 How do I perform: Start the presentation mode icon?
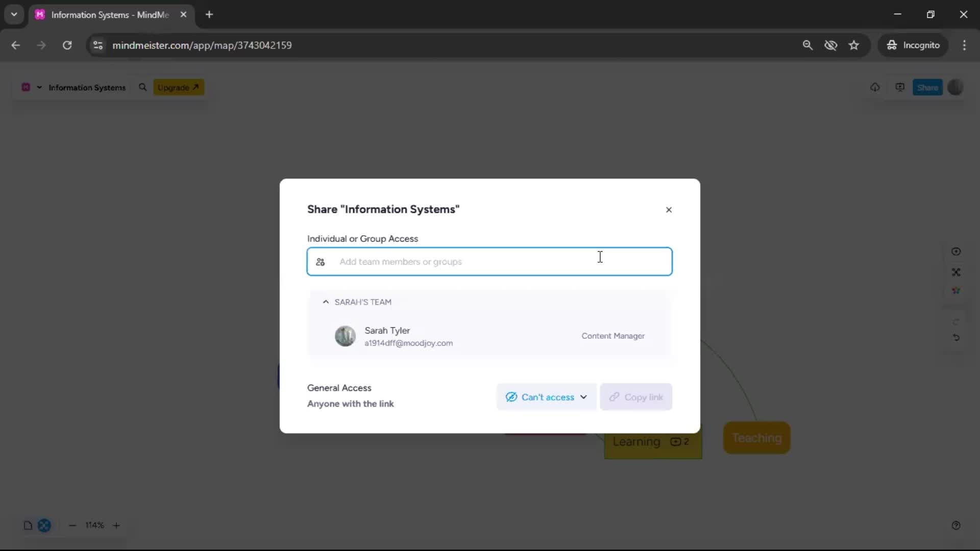900,87
